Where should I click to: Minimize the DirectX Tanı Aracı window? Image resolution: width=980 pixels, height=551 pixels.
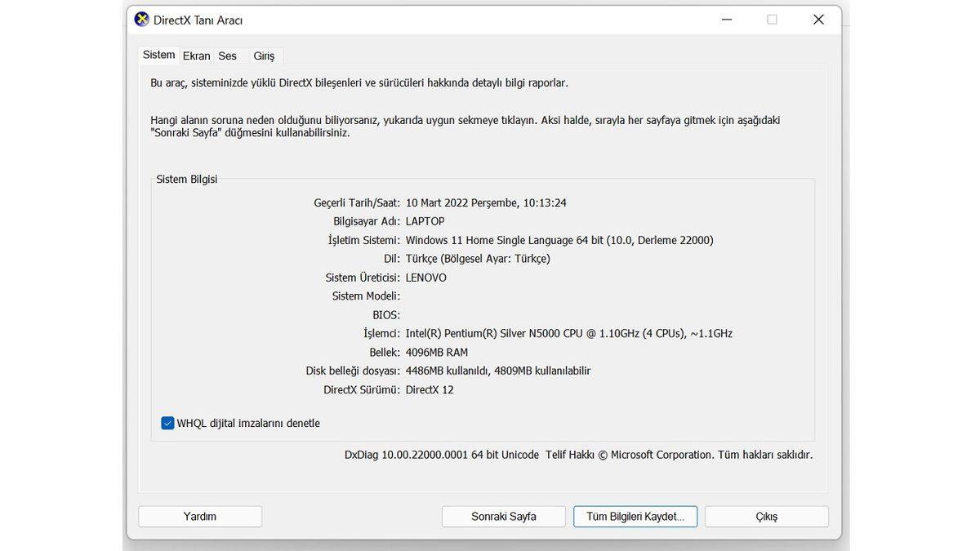click(x=724, y=20)
